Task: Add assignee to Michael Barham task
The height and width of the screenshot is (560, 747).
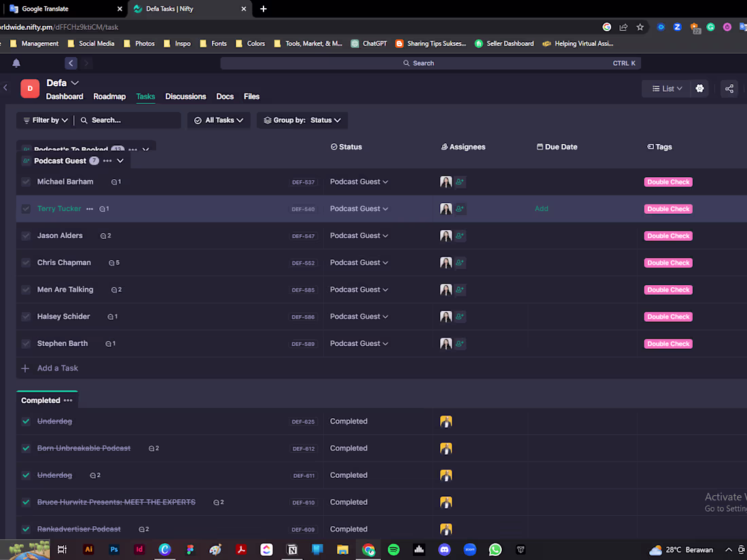Action: [x=460, y=181]
